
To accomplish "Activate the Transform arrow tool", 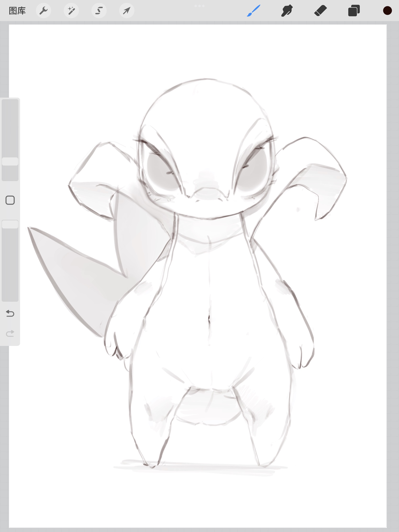I will coord(127,11).
